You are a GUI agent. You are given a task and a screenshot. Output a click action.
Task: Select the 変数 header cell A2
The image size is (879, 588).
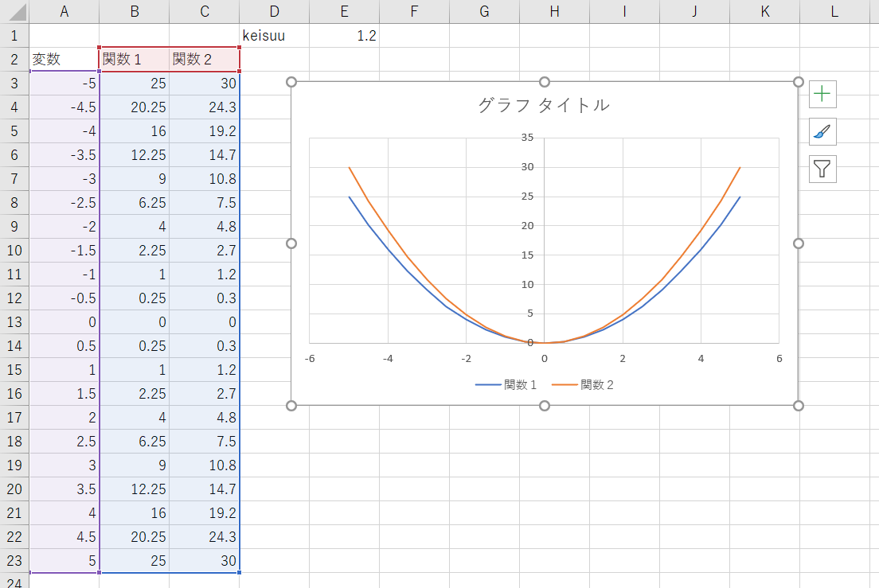click(64, 59)
